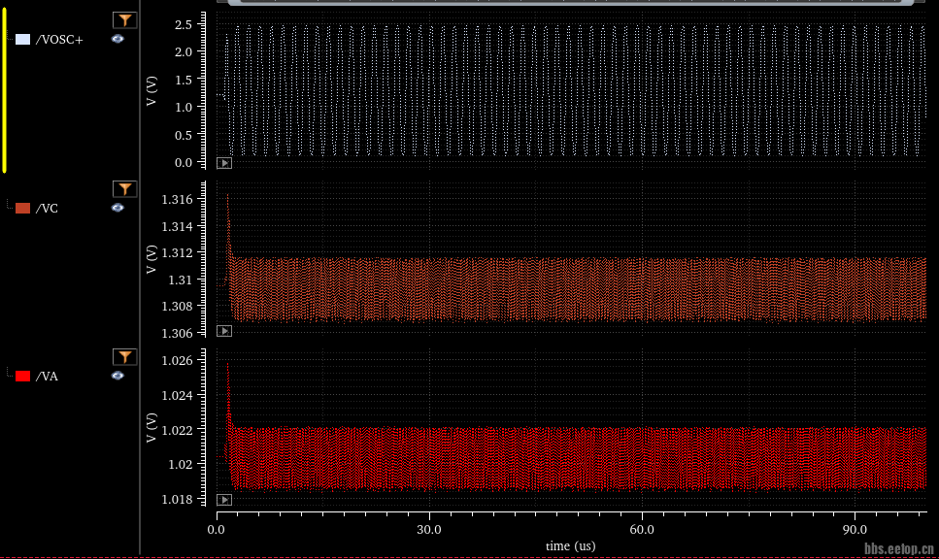
Task: Click the V (V) label of VC plot
Action: pyautogui.click(x=151, y=259)
